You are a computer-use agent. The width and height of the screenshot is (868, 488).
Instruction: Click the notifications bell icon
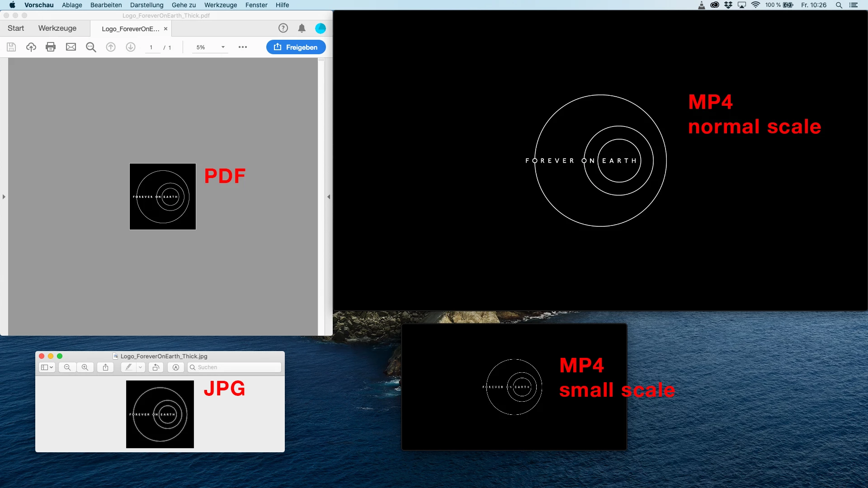(x=302, y=28)
